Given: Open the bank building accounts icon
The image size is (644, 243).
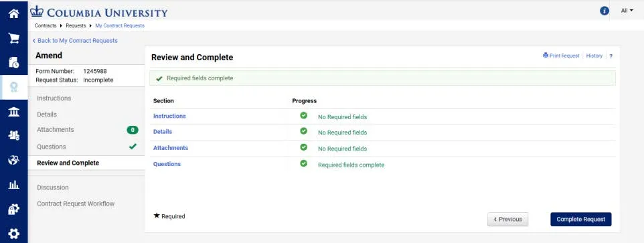Looking at the screenshot, I should pyautogui.click(x=13, y=112).
